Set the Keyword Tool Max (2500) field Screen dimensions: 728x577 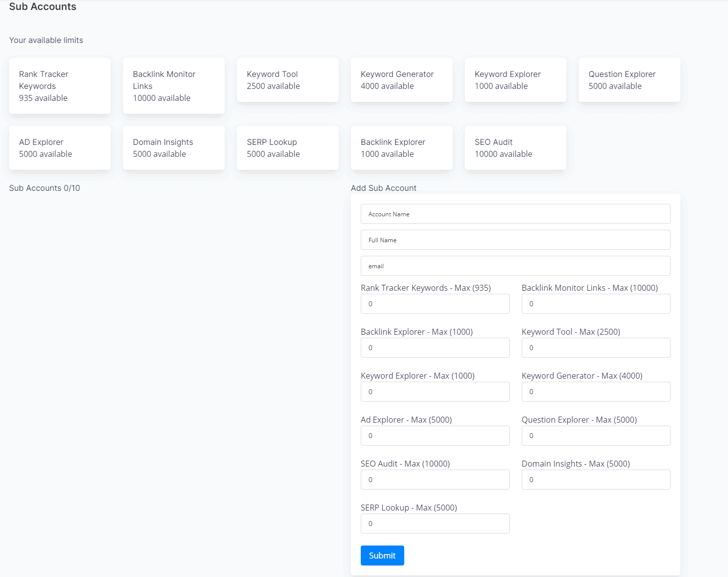point(596,348)
